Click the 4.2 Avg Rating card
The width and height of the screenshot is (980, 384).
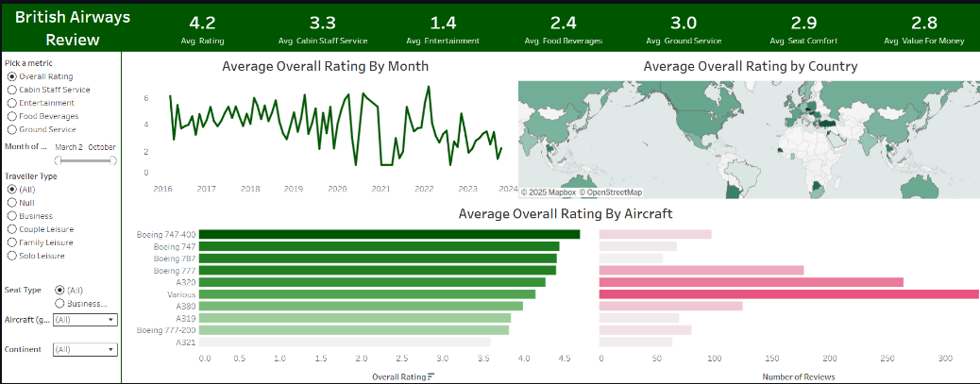[202, 29]
